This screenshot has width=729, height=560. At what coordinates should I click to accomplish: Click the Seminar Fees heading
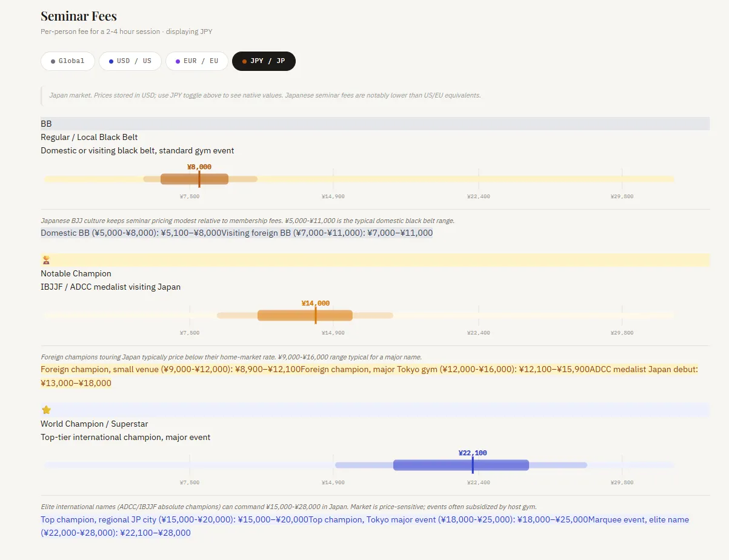[x=79, y=16]
